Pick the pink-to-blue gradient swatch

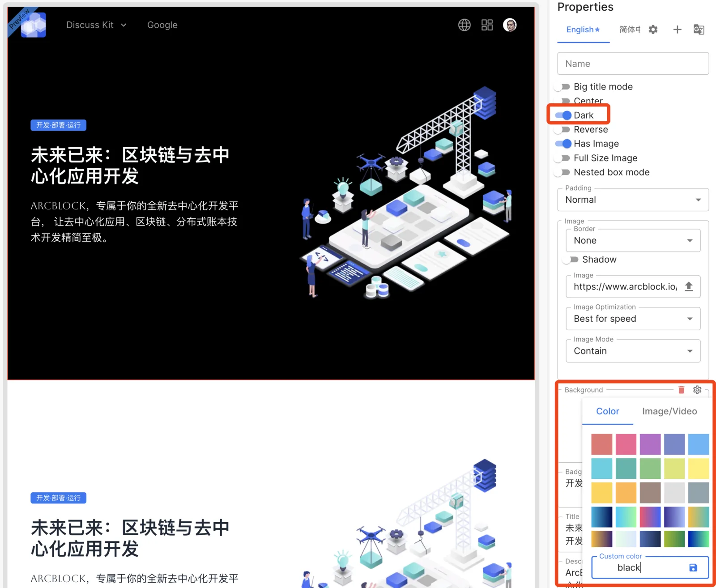click(x=650, y=517)
